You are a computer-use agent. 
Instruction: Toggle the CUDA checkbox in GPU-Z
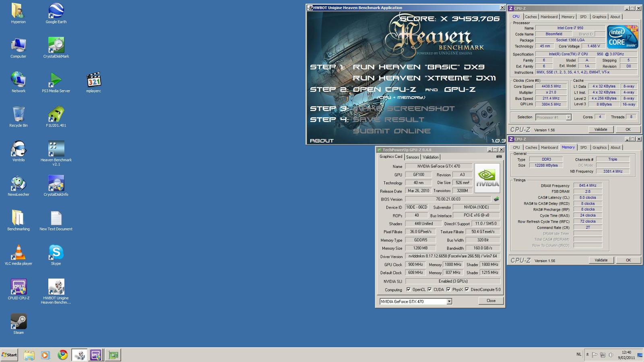[429, 290]
